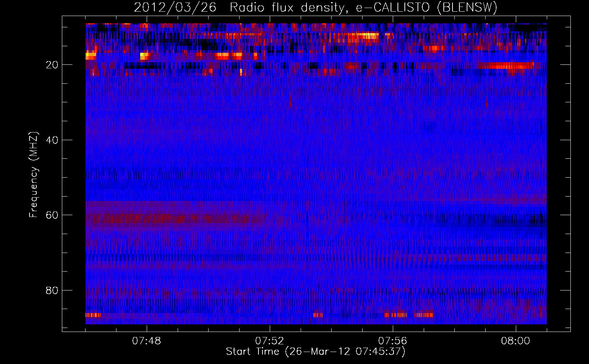Click the '40' frequency tick label
The width and height of the screenshot is (589, 364).
[x=52, y=140]
